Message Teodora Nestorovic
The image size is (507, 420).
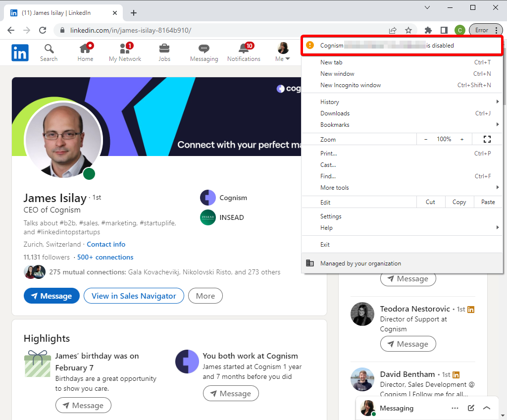(408, 344)
